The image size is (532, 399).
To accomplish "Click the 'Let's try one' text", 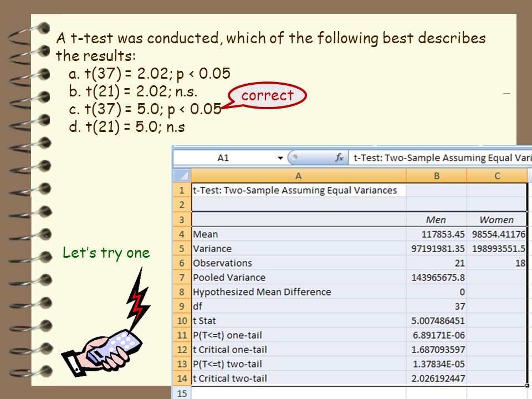I will point(106,253).
